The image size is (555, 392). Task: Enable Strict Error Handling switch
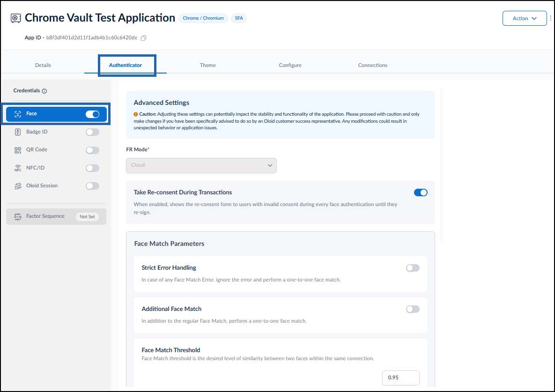pos(413,268)
